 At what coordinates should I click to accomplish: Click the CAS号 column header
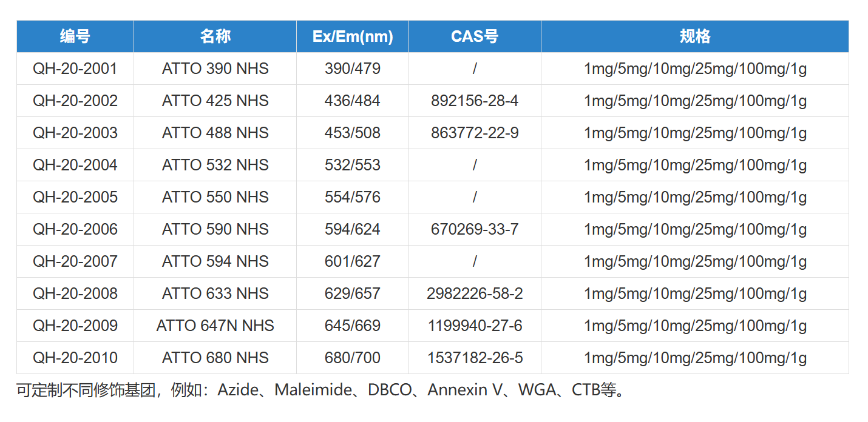(x=475, y=36)
